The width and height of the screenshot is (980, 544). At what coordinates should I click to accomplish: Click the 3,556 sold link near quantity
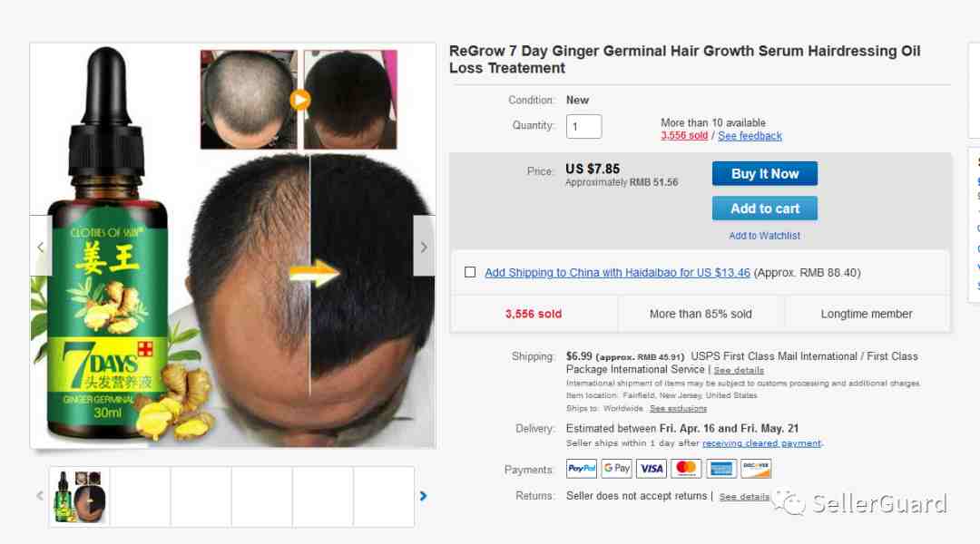[x=684, y=135]
